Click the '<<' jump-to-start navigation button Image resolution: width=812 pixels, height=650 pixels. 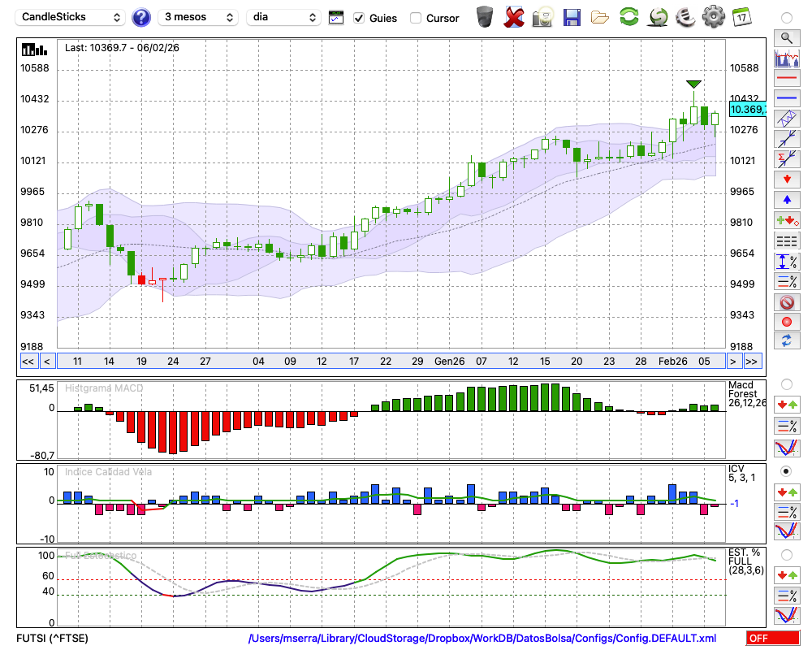pyautogui.click(x=28, y=362)
